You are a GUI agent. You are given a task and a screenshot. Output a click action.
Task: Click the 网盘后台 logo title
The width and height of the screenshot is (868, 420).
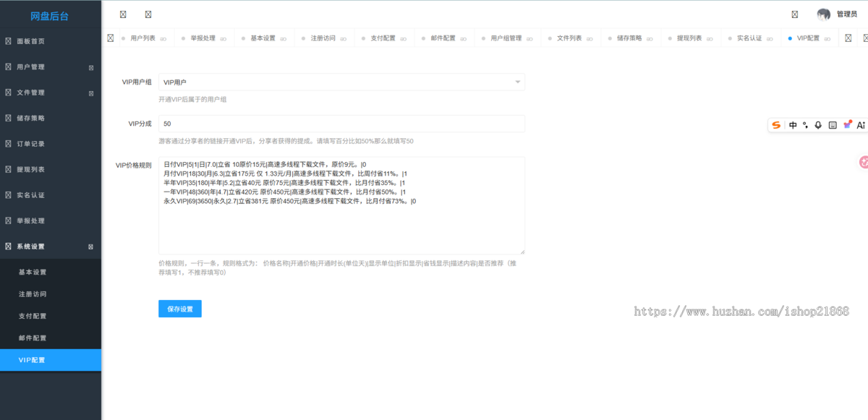[51, 16]
